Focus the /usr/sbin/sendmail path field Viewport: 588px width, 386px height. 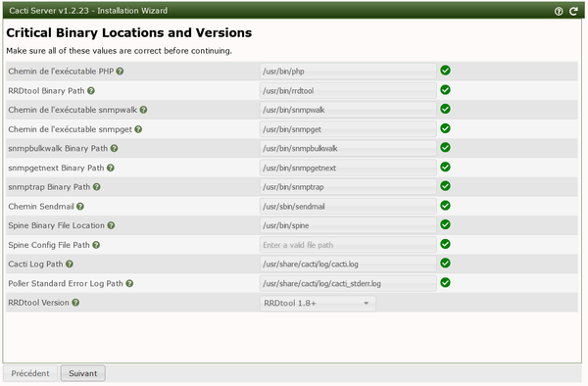pos(348,207)
